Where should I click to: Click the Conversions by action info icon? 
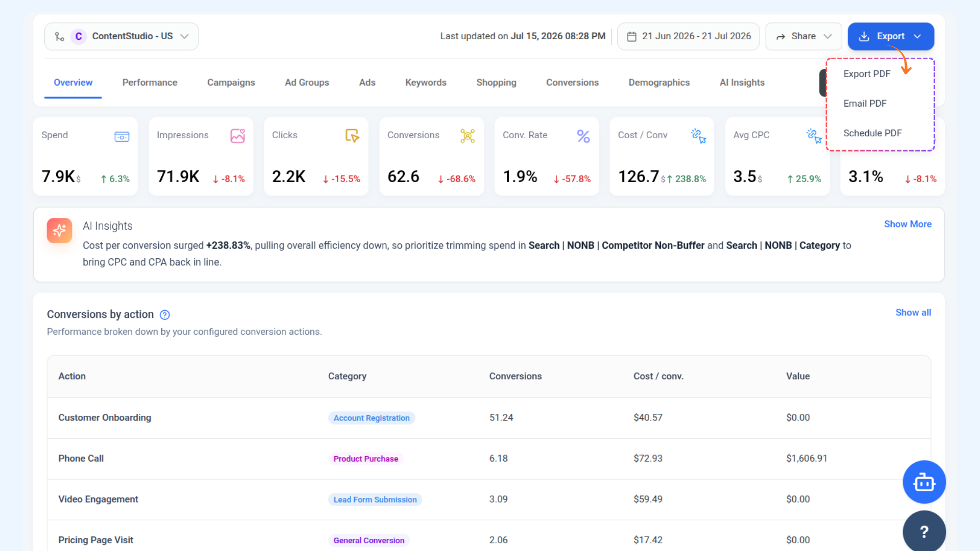pos(165,315)
